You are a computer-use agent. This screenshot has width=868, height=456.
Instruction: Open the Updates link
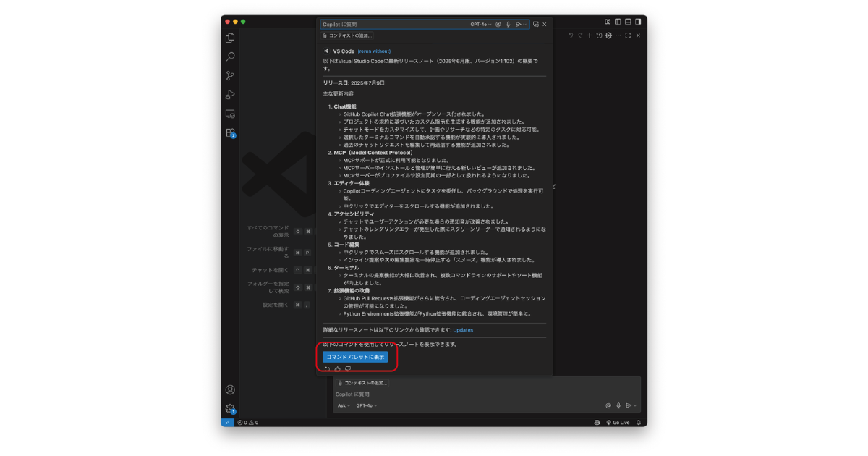click(x=463, y=330)
